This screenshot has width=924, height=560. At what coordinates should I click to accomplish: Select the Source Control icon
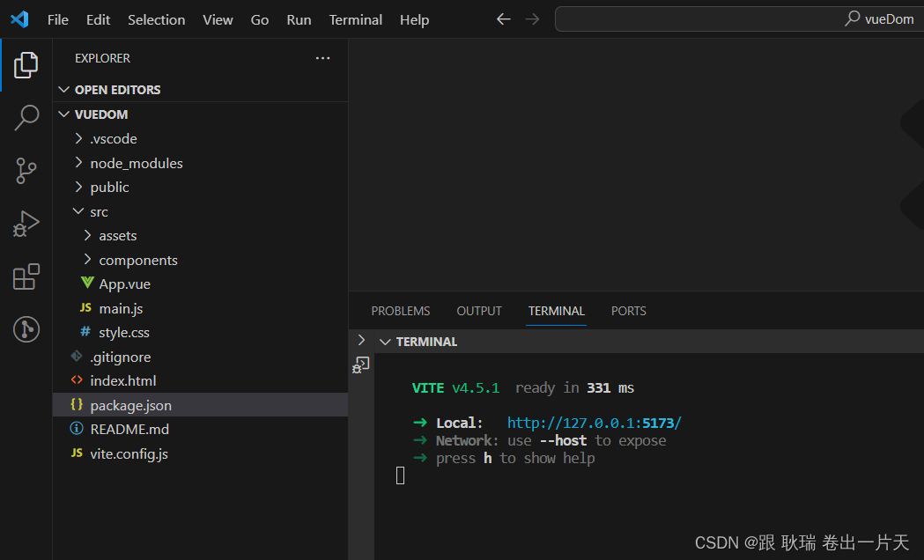pos(26,171)
